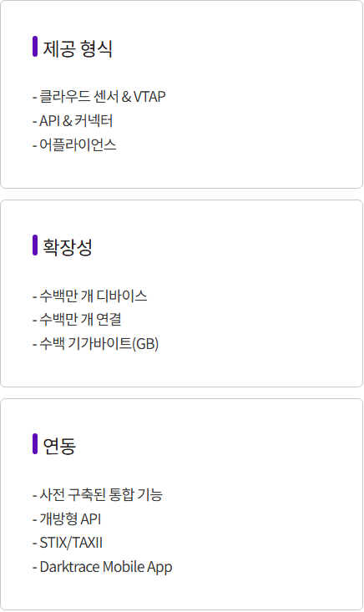Click the 수백만 개 디바이스 line

(x=89, y=296)
